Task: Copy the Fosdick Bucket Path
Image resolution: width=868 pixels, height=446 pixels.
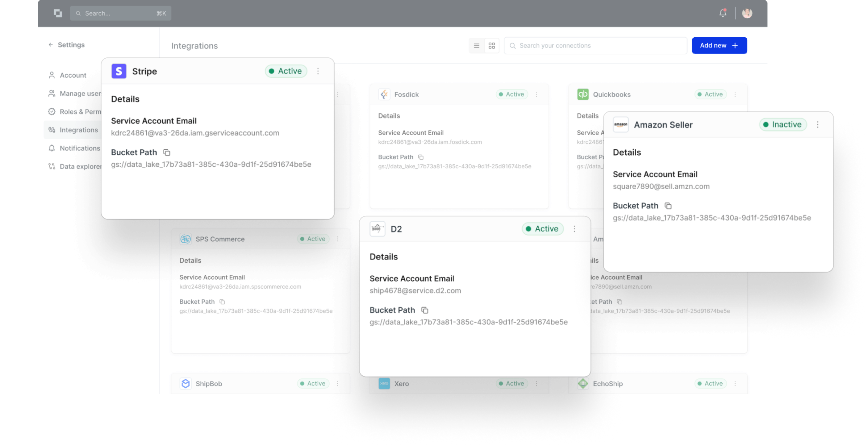Action: point(420,157)
